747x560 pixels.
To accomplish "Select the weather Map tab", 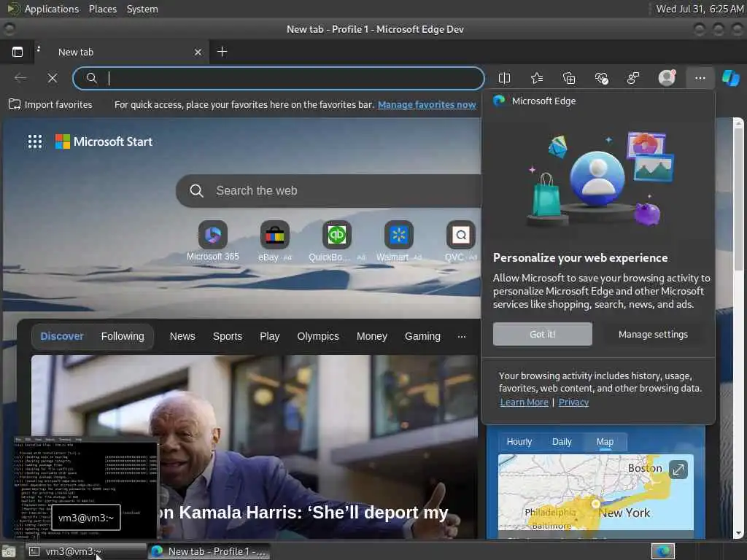I will [605, 442].
